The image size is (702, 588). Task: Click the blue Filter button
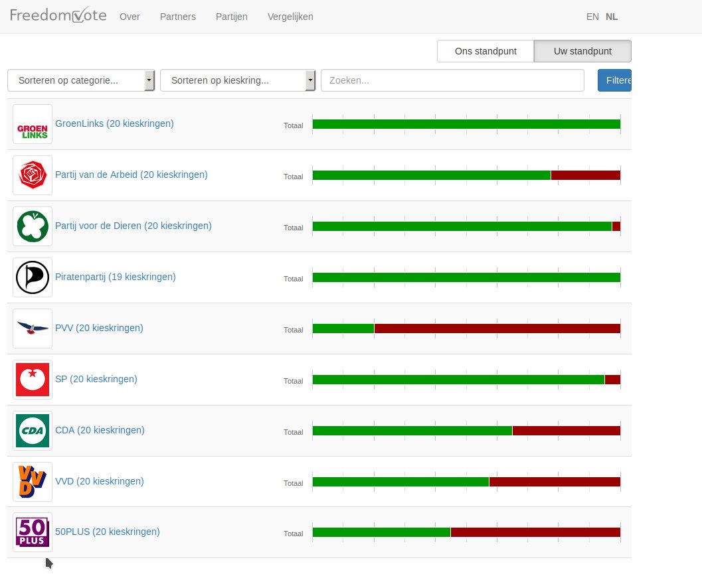tap(614, 80)
